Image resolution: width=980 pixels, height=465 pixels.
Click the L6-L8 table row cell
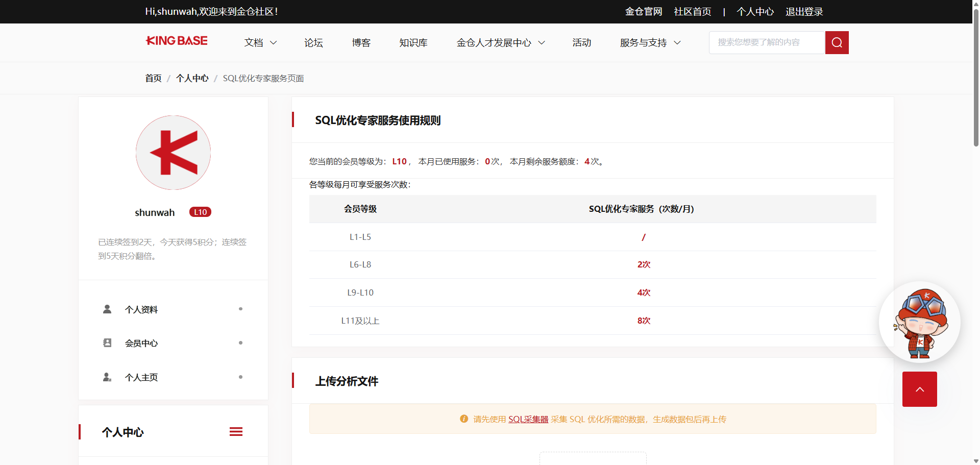(x=360, y=264)
